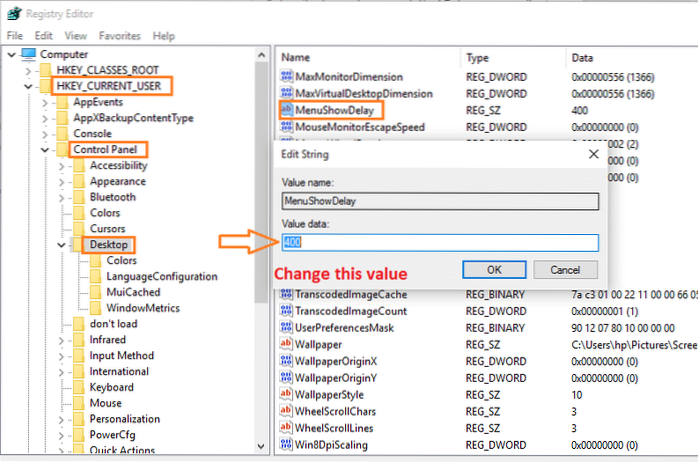Expand the Accessibility key arrow
Image resolution: width=698 pixels, height=462 pixels.
pyautogui.click(x=62, y=165)
